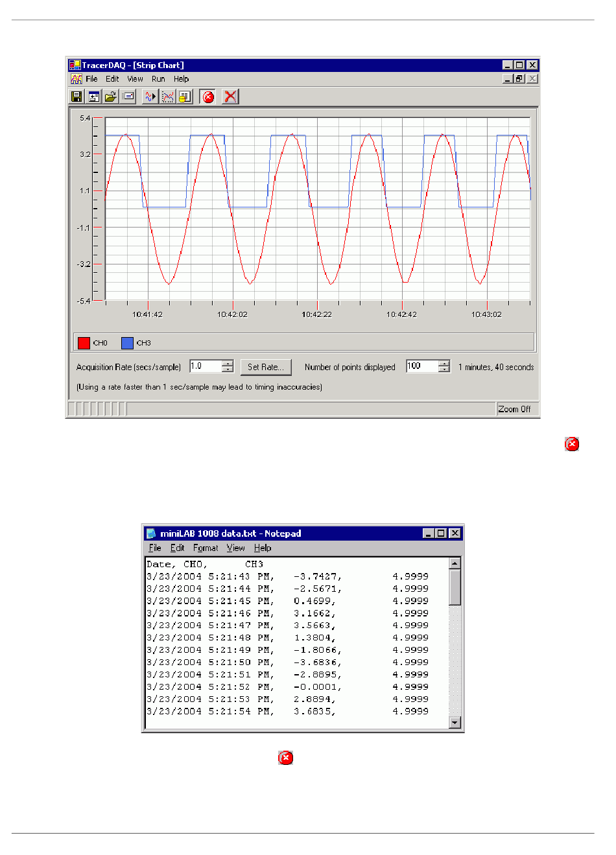616x855 pixels.
Task: Click the 10:42:02 time axis label
Action: pos(232,315)
